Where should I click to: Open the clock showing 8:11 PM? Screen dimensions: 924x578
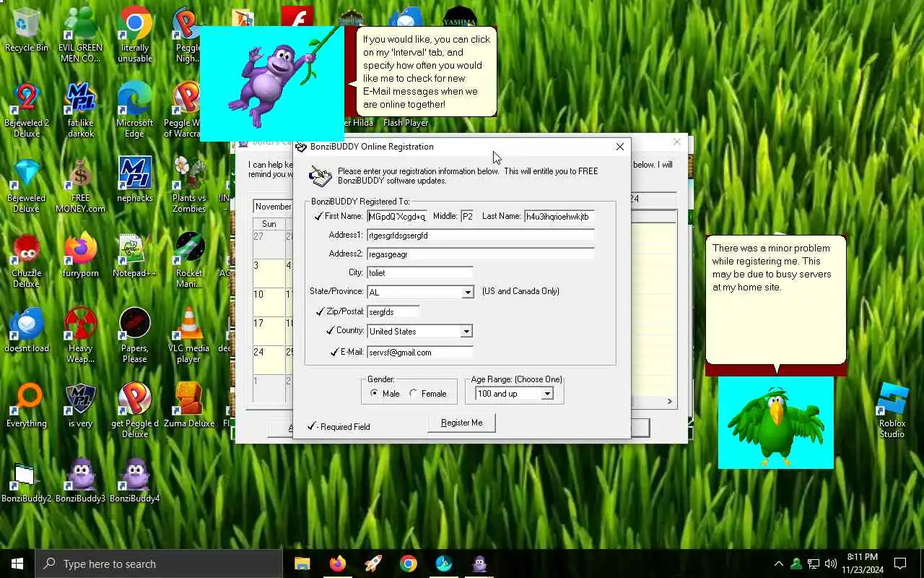click(x=862, y=564)
